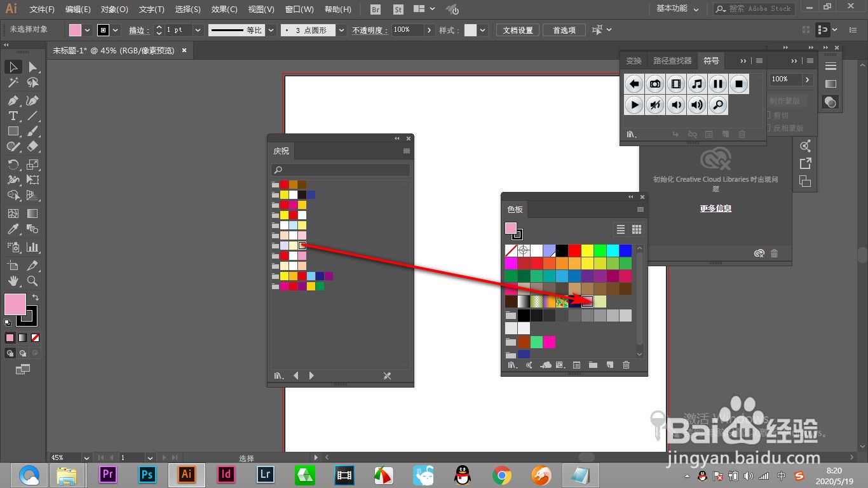This screenshot has width=868, height=488.
Task: Click the play symbol in Symbols panel
Action: (634, 105)
